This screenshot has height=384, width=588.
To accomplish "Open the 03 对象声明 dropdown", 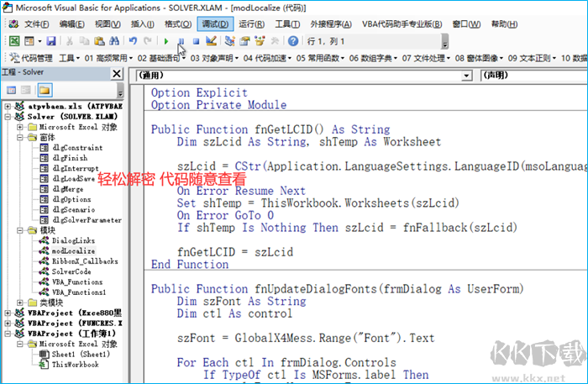I will tap(214, 58).
